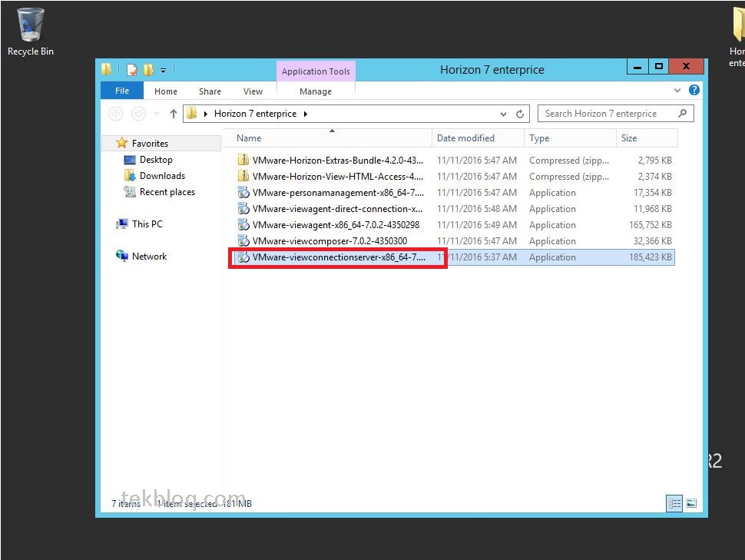The image size is (745, 560).
Task: Switch to Details view layout
Action: click(674, 503)
